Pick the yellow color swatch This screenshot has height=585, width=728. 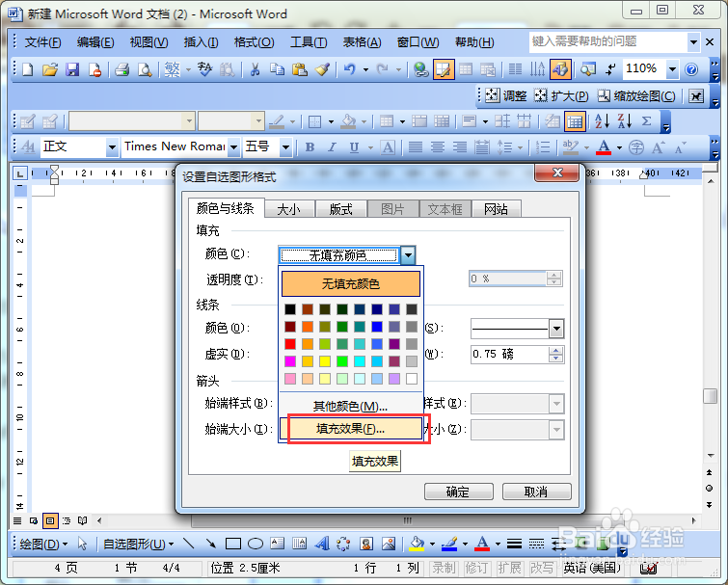325,361
